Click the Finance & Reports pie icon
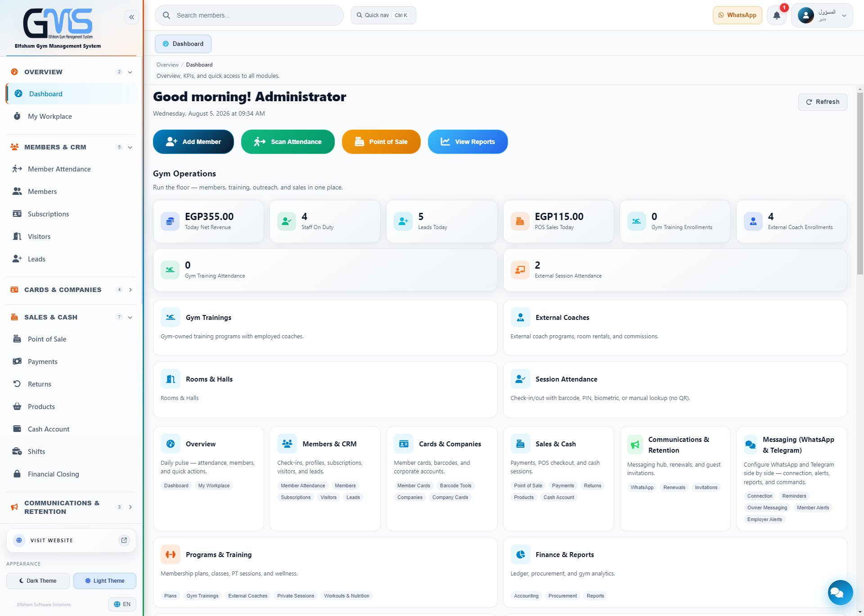The image size is (864, 616). [x=520, y=554]
